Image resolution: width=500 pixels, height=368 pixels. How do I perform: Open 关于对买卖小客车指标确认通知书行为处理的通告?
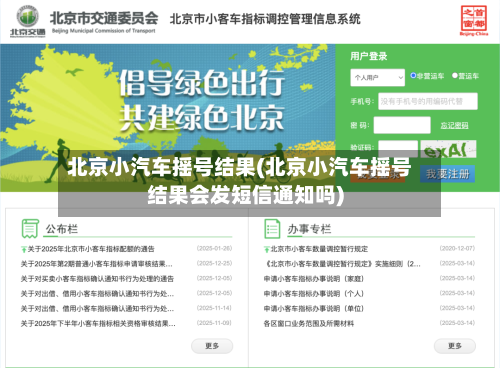pyautogui.click(x=97, y=279)
